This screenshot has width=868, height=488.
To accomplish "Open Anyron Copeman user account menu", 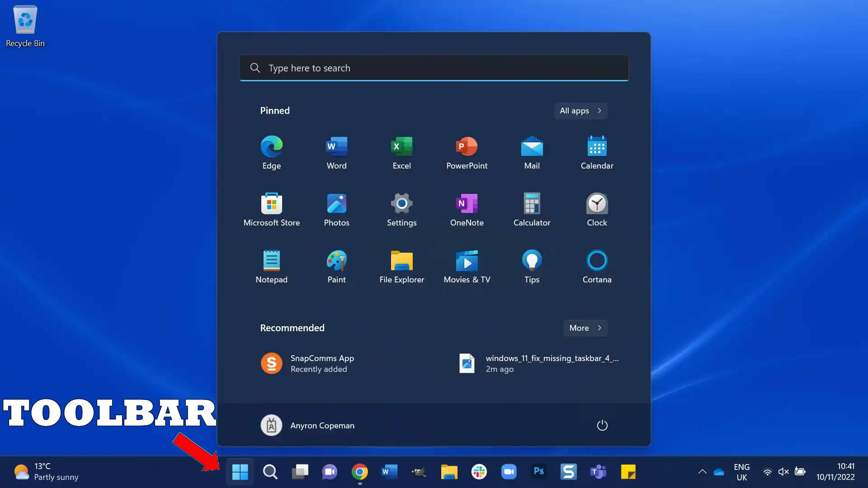I will [x=307, y=425].
